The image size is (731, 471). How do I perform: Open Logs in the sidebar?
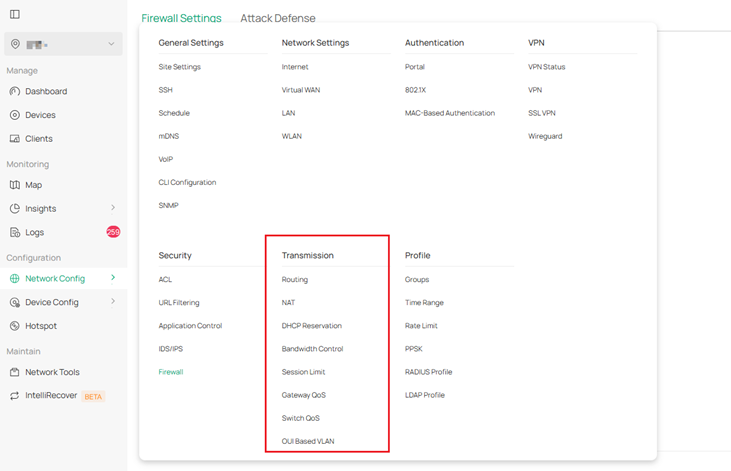(x=34, y=232)
